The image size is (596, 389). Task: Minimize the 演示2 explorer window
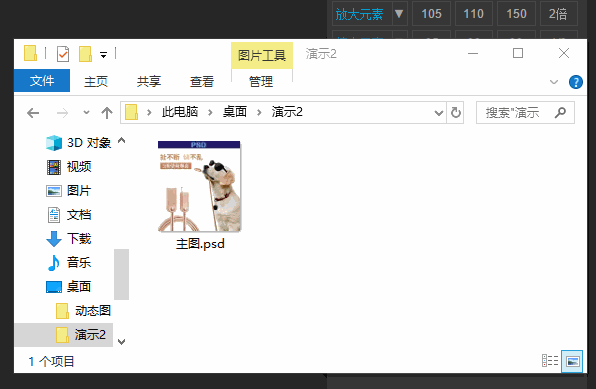[x=473, y=53]
